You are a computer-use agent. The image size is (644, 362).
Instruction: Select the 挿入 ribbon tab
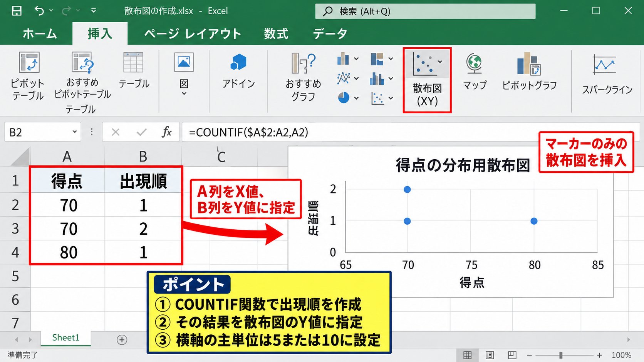click(100, 34)
